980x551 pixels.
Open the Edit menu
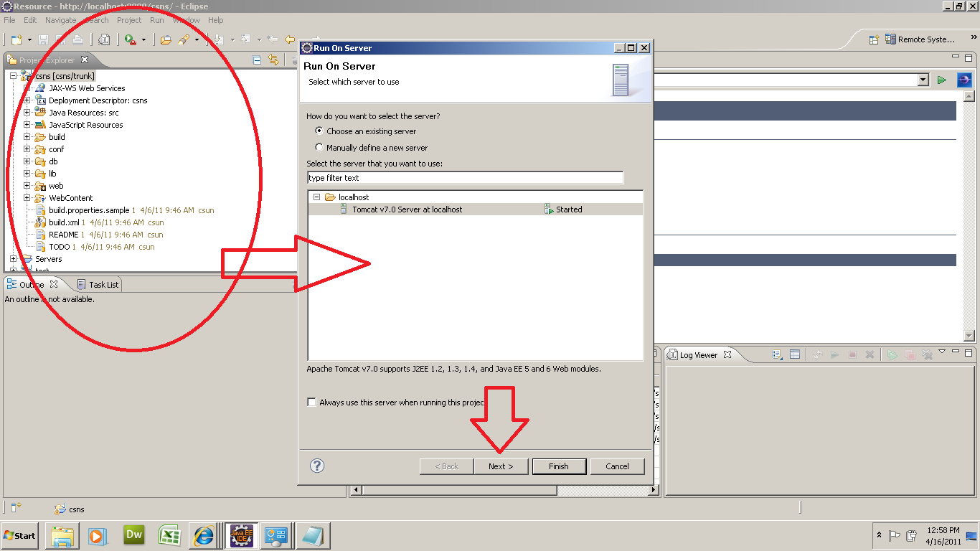(x=30, y=20)
